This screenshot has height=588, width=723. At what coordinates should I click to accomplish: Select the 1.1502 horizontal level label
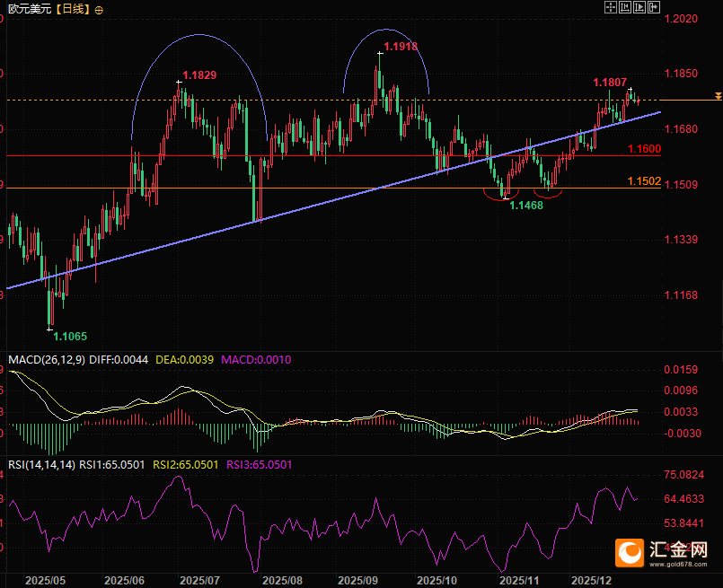tap(645, 181)
